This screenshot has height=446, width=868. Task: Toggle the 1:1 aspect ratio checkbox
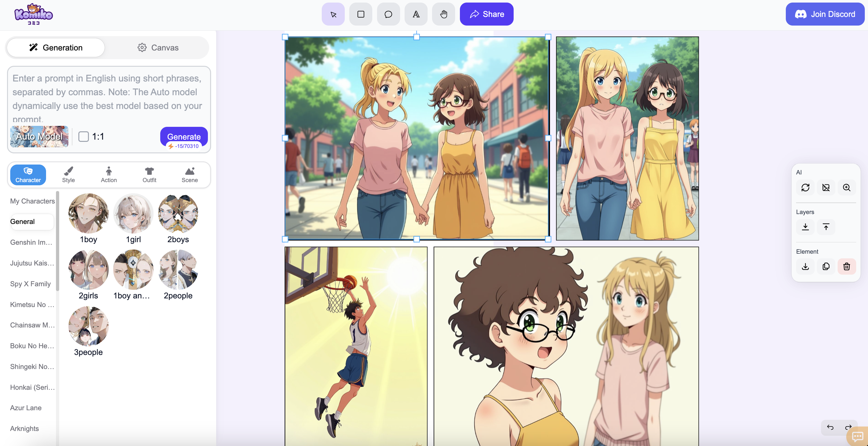tap(83, 137)
